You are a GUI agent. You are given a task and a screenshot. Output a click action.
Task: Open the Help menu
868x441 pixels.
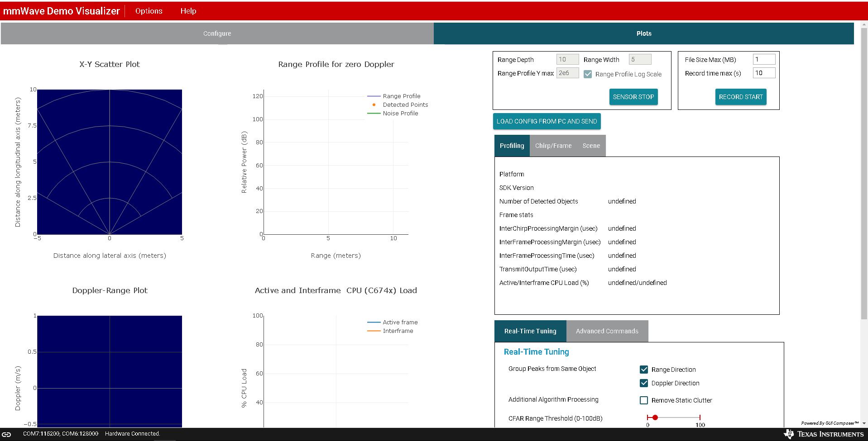[188, 11]
